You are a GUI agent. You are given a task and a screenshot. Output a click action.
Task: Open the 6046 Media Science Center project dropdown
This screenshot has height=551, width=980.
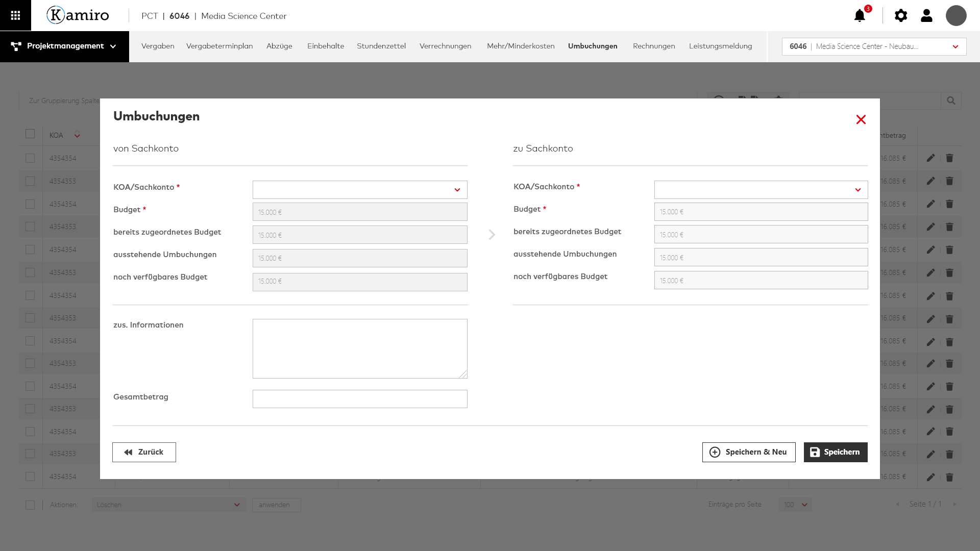point(874,46)
